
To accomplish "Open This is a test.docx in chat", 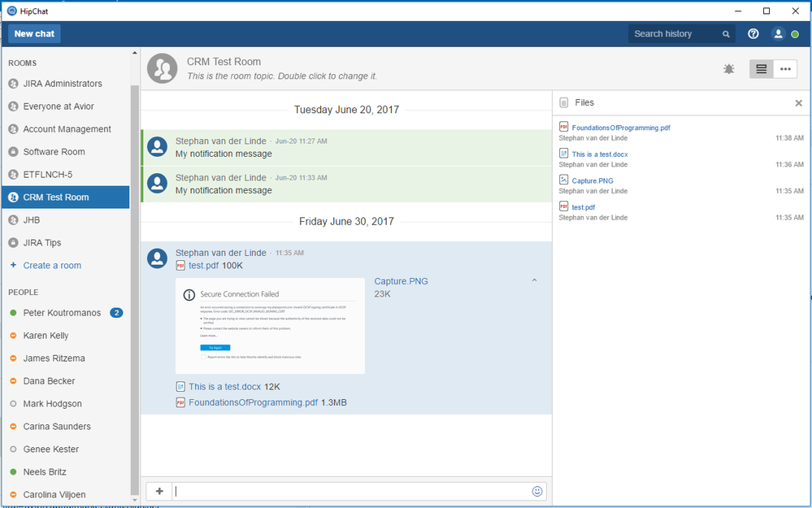I will [x=225, y=387].
